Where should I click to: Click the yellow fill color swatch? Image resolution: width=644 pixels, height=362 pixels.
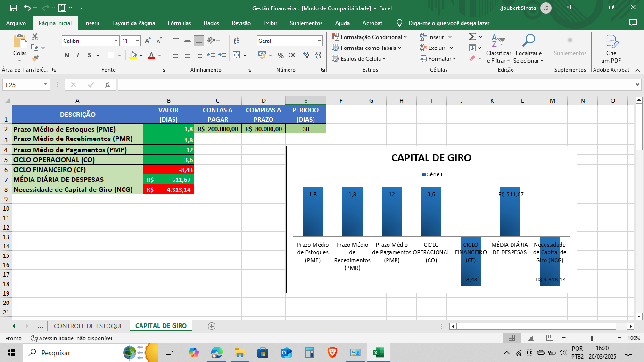(133, 55)
